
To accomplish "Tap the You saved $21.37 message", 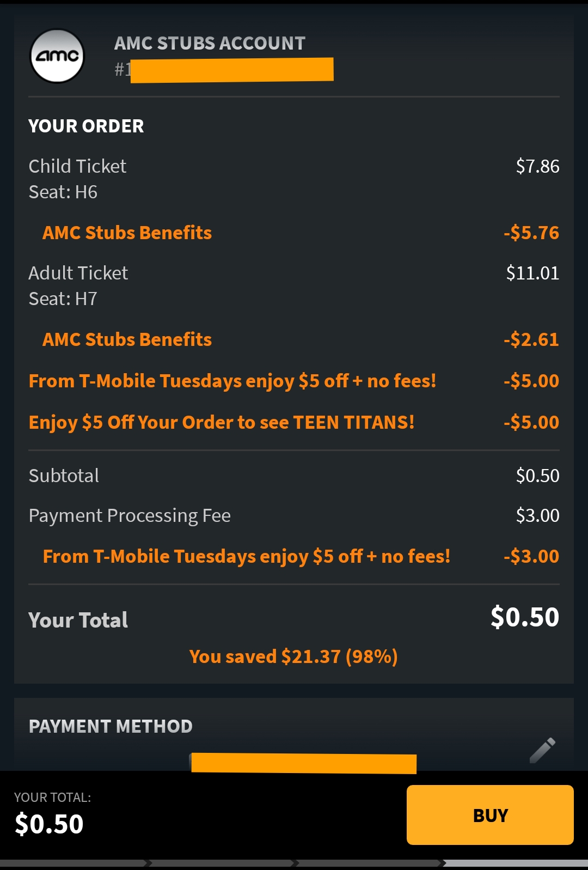I will 293,656.
